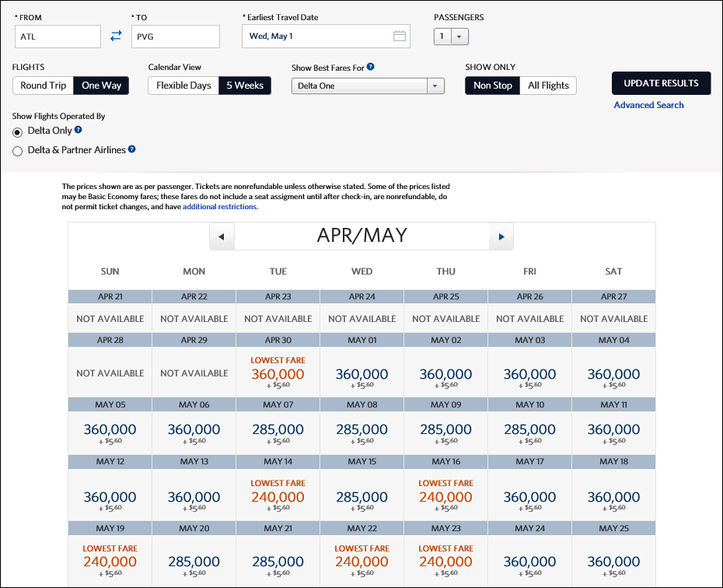Select May 04 fare 360,000
This screenshot has height=588, width=723.
613,373
